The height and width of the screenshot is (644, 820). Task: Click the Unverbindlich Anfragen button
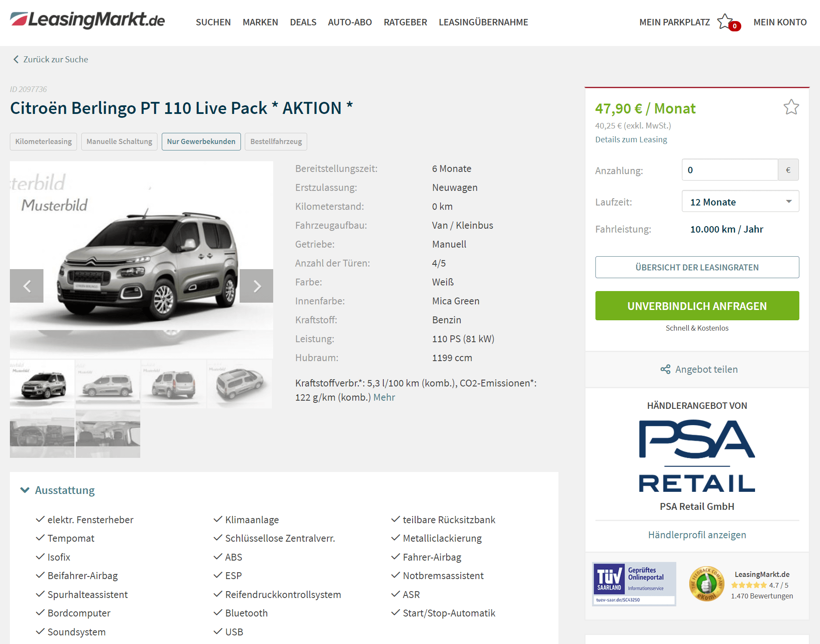click(x=697, y=306)
